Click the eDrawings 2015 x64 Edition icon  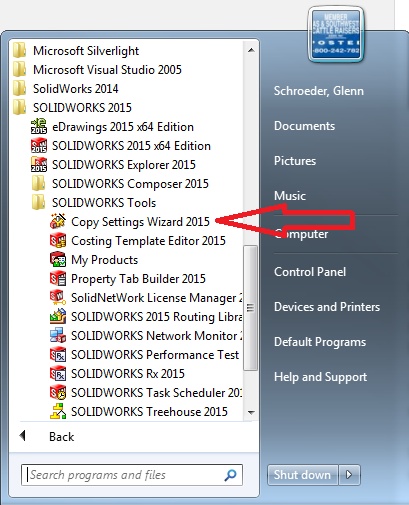point(39,126)
